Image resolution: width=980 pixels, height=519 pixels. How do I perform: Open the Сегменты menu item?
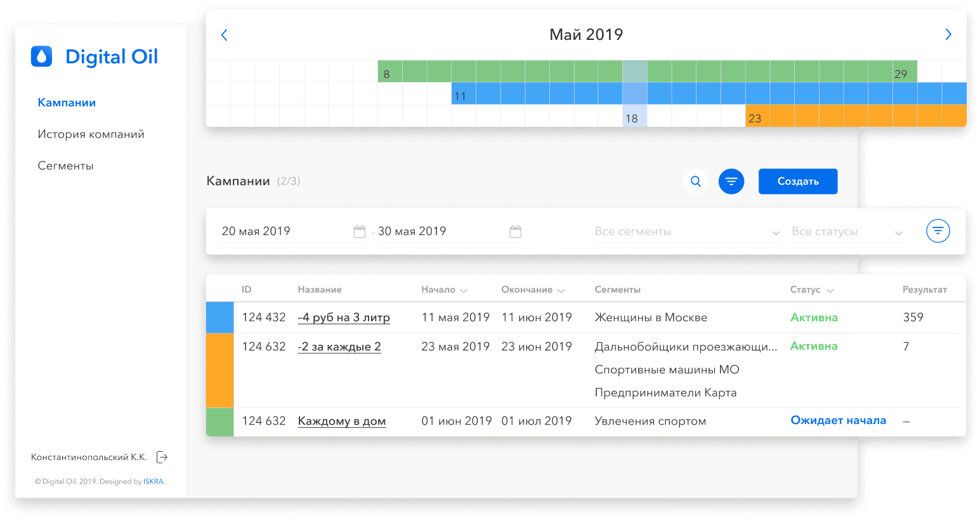65,166
